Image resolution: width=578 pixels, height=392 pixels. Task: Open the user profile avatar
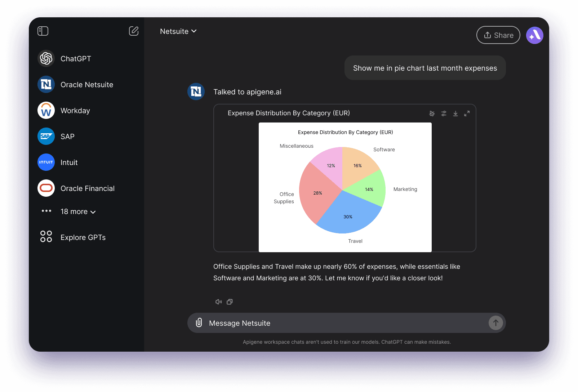535,35
